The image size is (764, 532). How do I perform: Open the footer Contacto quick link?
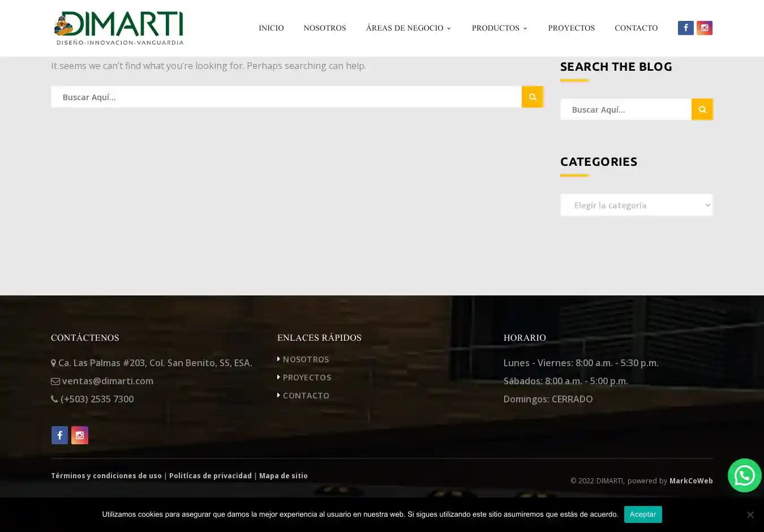(306, 396)
